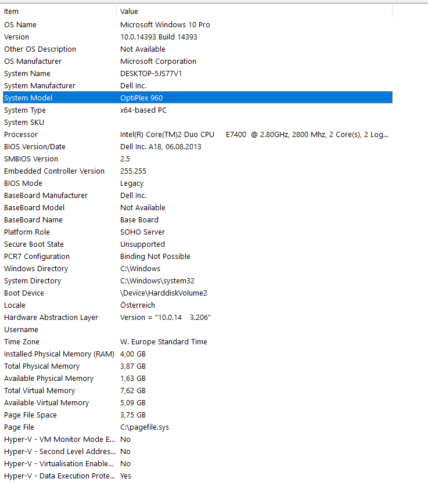Select the Windows Directory row
This screenshot has height=504, width=428.
[197, 269]
